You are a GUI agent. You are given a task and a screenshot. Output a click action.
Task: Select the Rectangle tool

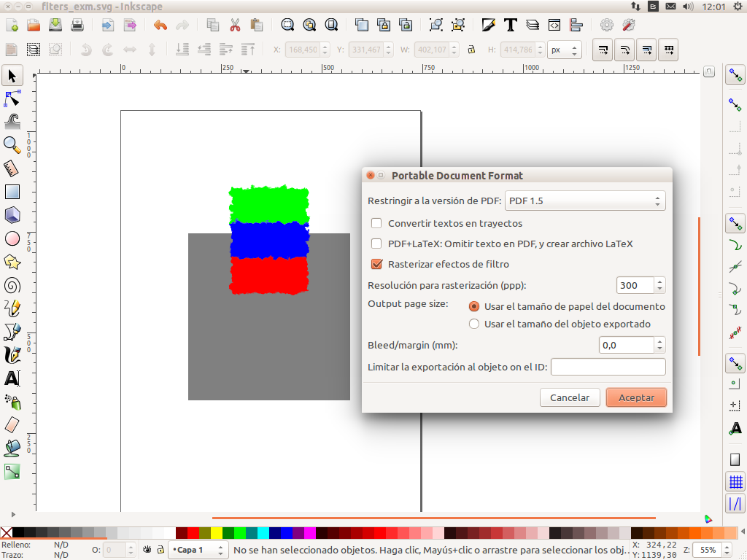12,192
